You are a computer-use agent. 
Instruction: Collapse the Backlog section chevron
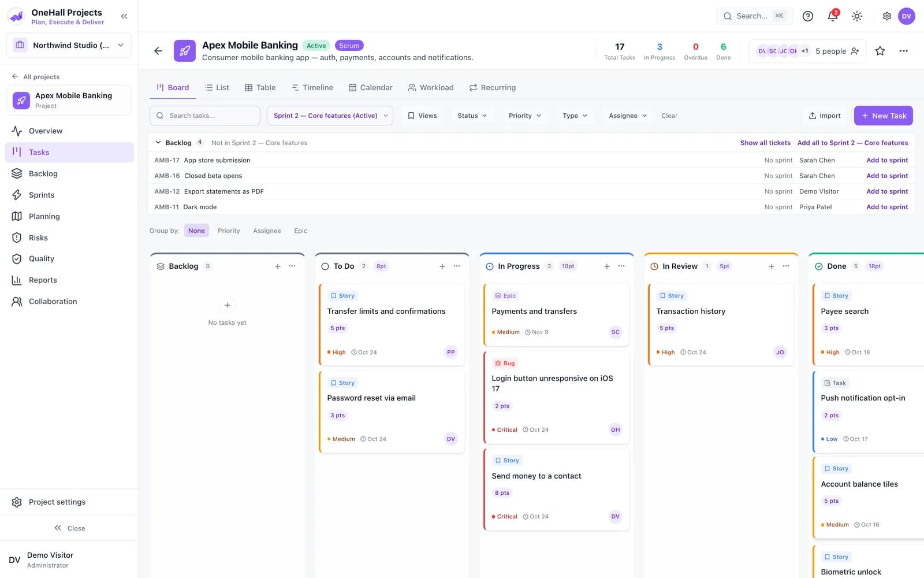[x=158, y=143]
